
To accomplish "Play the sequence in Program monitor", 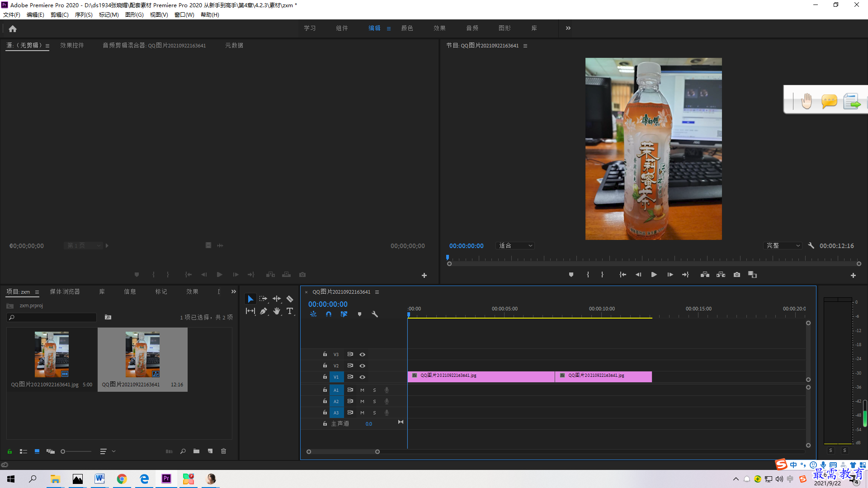I will tap(654, 275).
